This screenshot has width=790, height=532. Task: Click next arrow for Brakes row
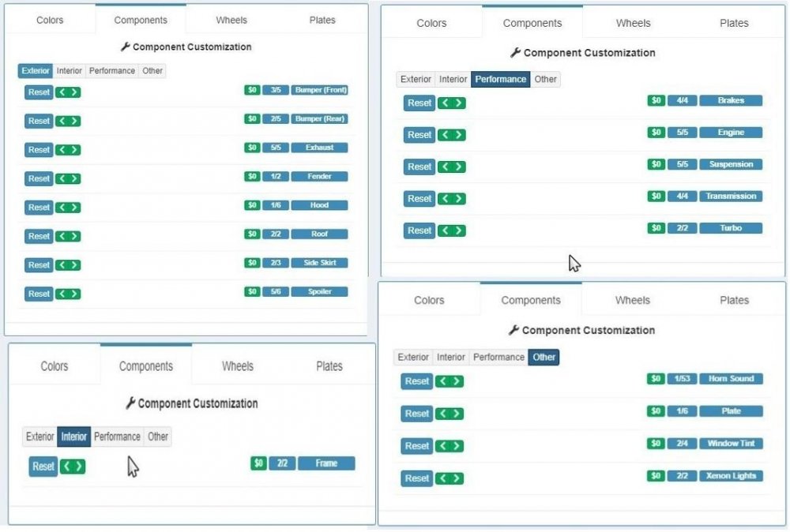[x=458, y=103]
